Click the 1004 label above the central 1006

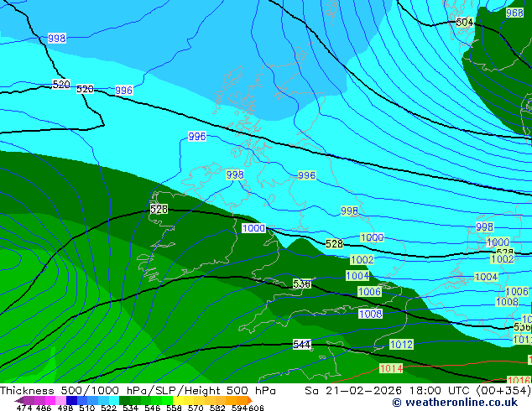357,276
